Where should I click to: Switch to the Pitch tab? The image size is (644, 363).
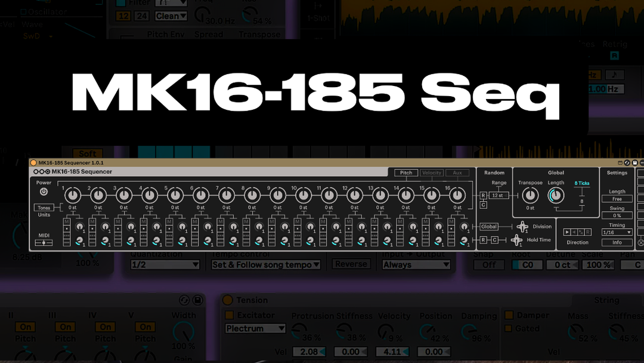(406, 173)
